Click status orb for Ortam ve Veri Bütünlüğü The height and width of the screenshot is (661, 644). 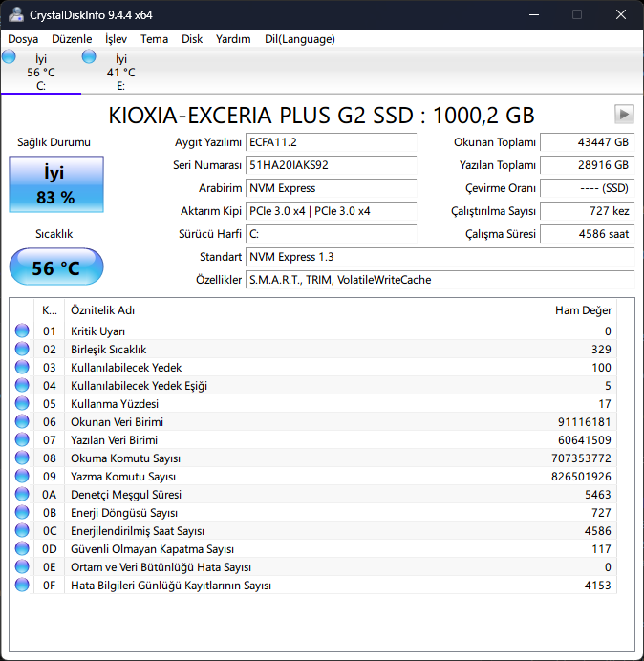(x=22, y=566)
